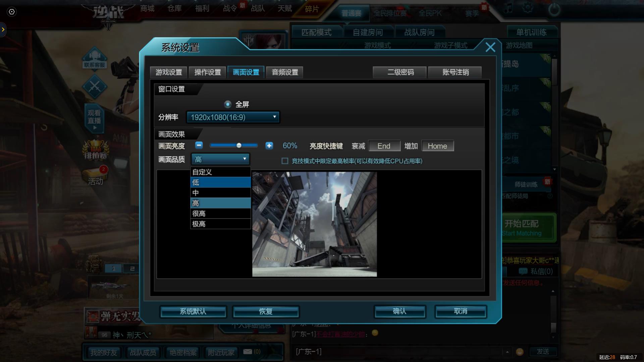Select 匹配模式 tab
644x362 pixels.
[x=316, y=32]
